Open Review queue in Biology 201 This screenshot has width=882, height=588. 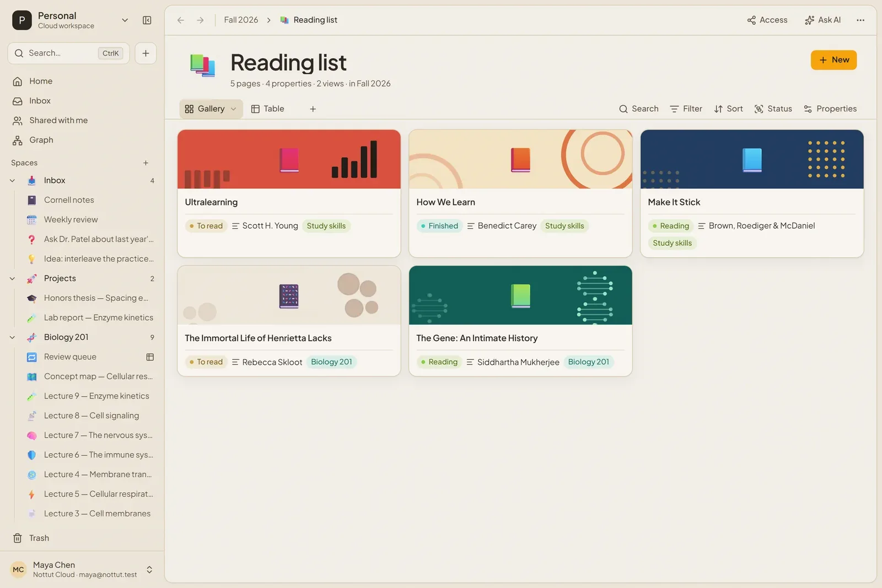click(83, 357)
